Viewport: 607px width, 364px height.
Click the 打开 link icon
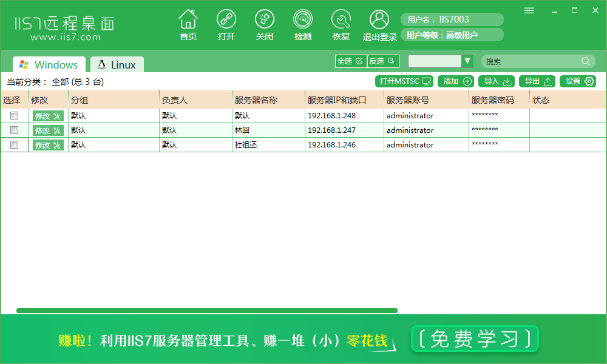click(x=226, y=19)
